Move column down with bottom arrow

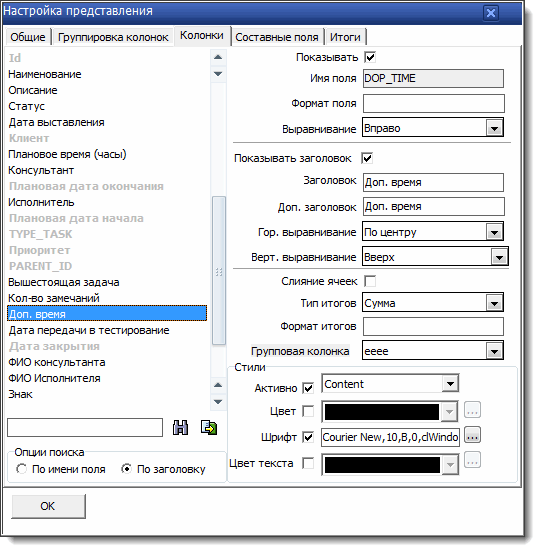tap(218, 402)
